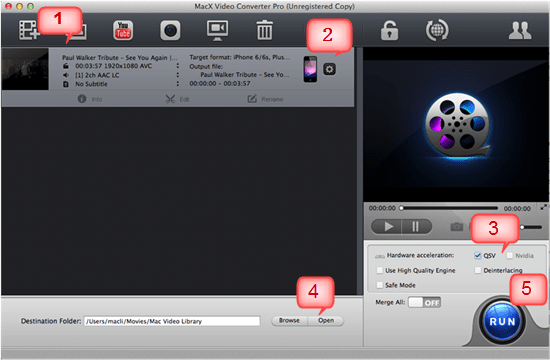Open the destination folder
Screen dimensions: 550x360
(326, 321)
